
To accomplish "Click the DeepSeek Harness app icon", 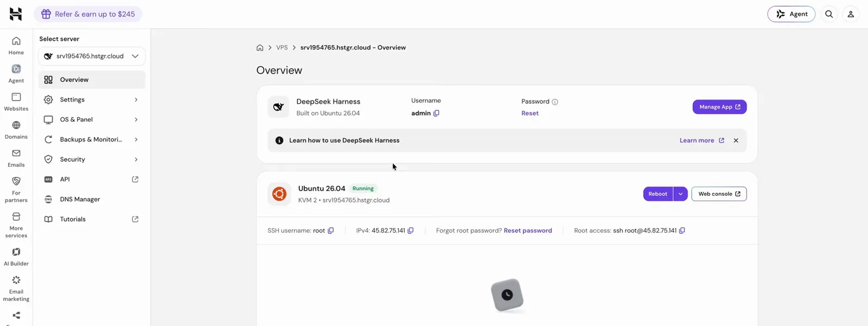I will [278, 107].
